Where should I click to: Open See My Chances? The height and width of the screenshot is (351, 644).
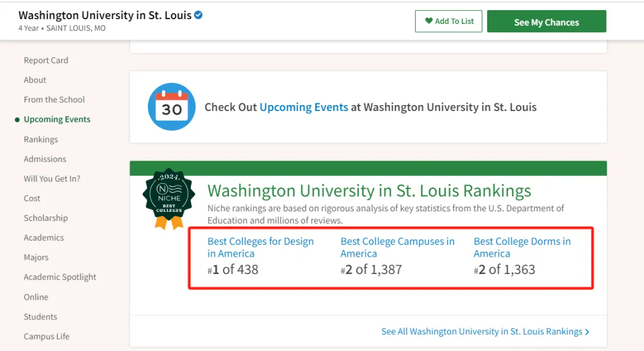click(547, 21)
